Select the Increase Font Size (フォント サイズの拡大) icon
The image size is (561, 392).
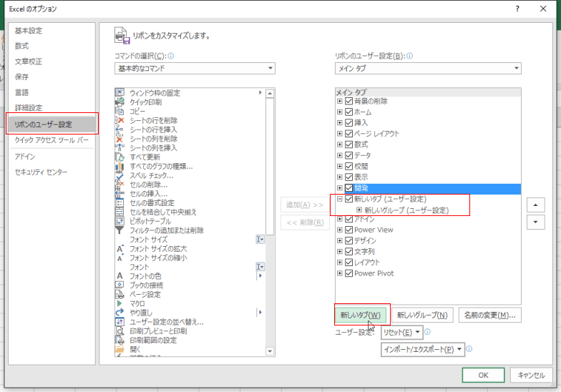coord(119,249)
